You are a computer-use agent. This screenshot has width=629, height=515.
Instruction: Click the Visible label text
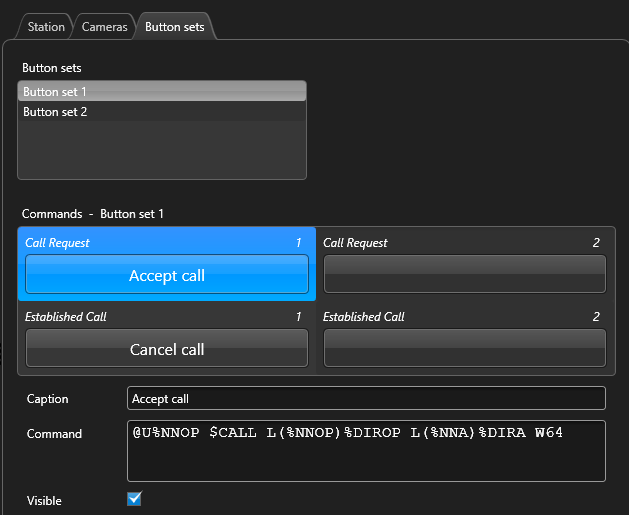[x=45, y=500]
